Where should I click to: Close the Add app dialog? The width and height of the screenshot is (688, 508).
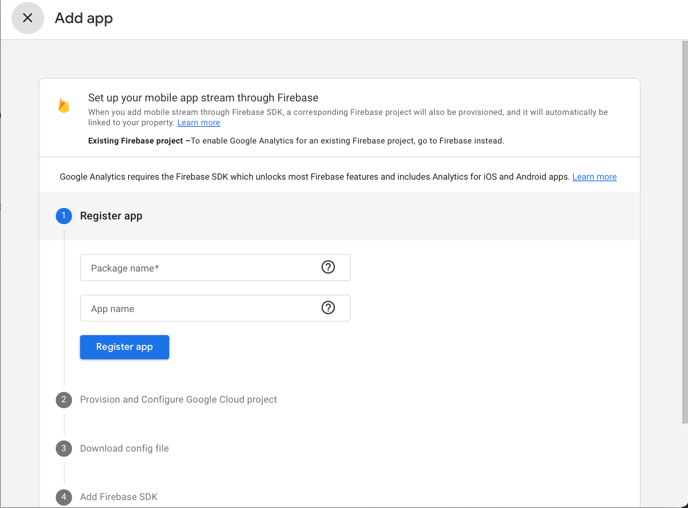[28, 18]
